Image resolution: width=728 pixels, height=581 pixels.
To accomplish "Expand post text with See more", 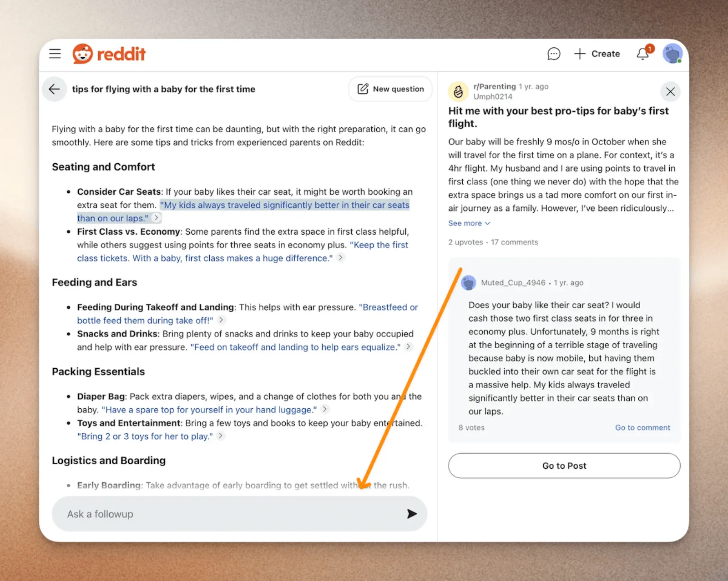I will (x=469, y=223).
